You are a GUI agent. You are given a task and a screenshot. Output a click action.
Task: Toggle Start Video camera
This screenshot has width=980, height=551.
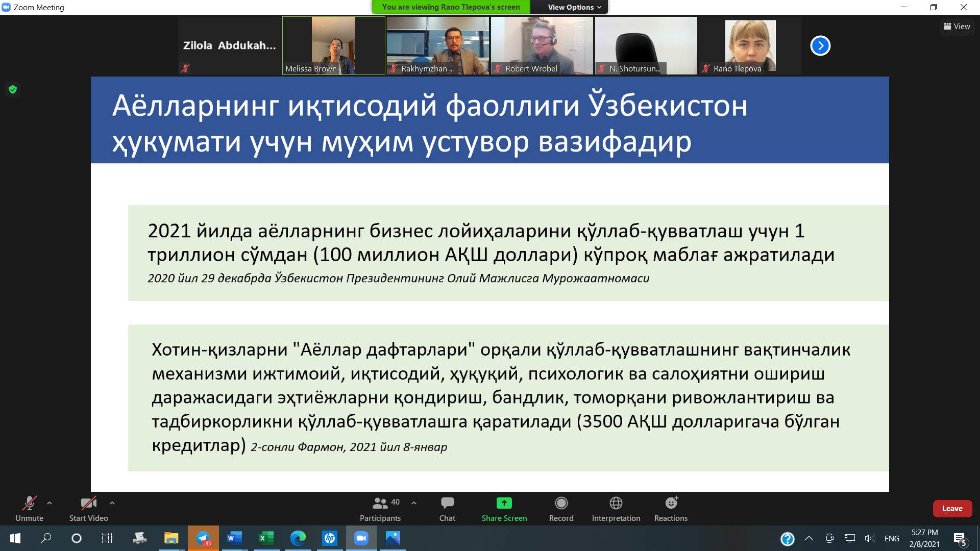click(x=88, y=504)
